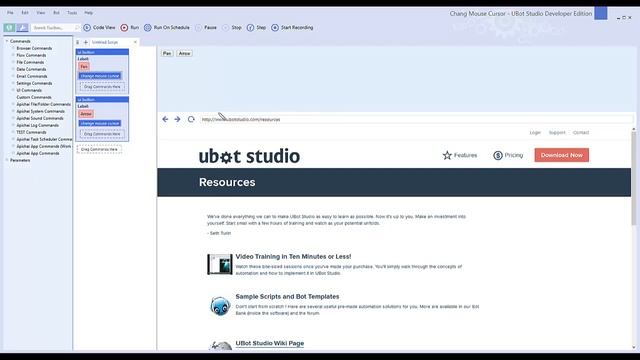Click the Step icon

[250, 27]
